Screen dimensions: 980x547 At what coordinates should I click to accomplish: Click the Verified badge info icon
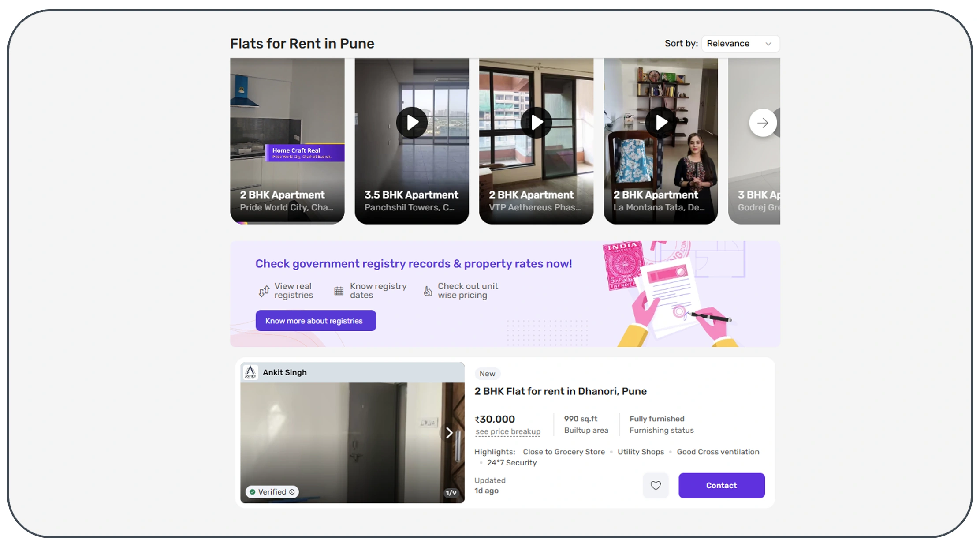[292, 492]
